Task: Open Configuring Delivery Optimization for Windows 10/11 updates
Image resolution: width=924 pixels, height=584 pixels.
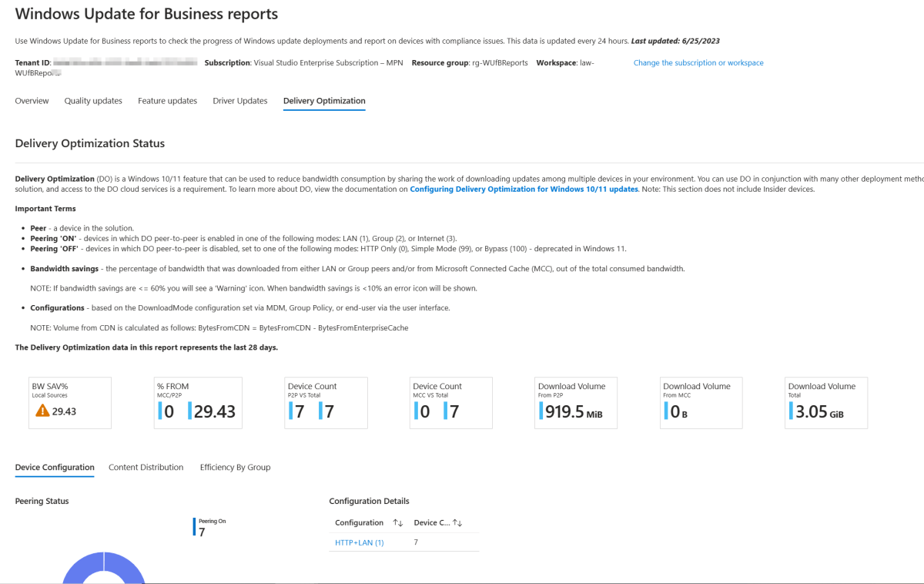Action: tap(524, 189)
